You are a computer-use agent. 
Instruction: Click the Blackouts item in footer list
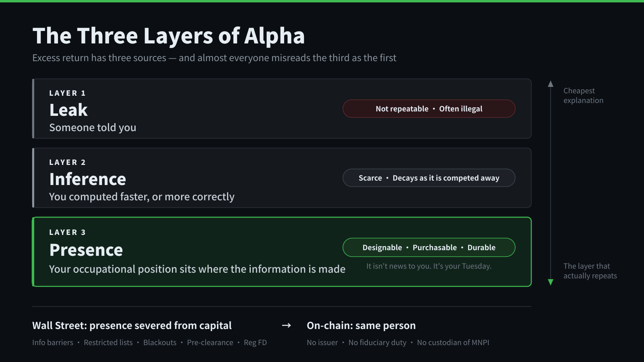[x=160, y=342]
